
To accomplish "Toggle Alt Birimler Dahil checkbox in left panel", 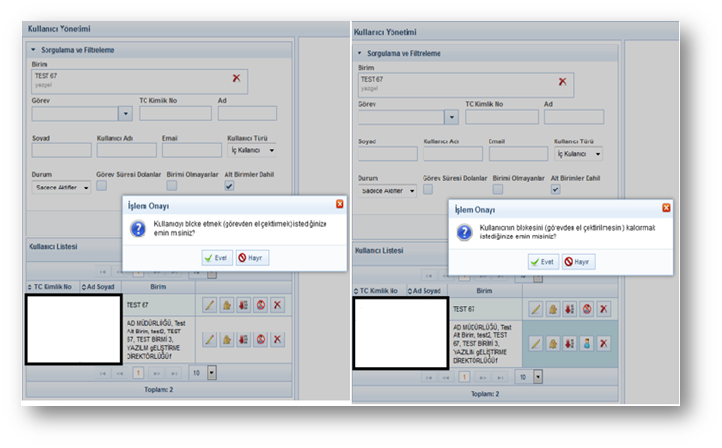I will click(x=231, y=186).
